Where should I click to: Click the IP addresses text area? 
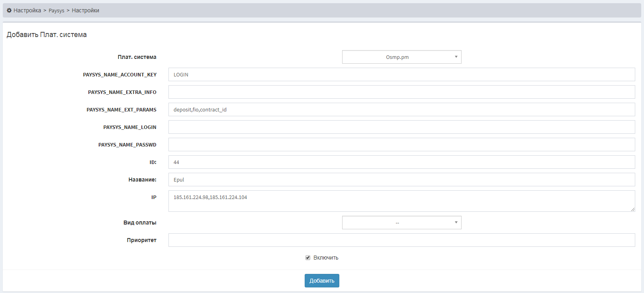point(401,201)
